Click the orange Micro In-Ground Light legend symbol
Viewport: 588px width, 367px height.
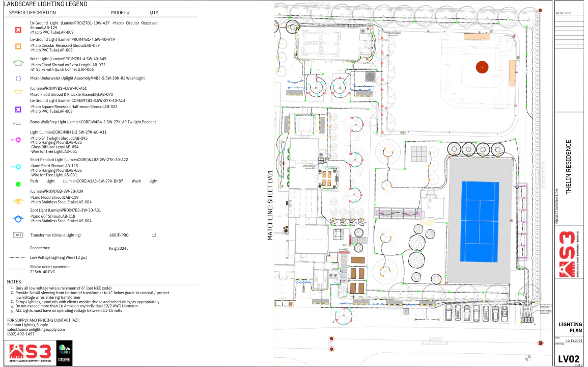point(18,46)
